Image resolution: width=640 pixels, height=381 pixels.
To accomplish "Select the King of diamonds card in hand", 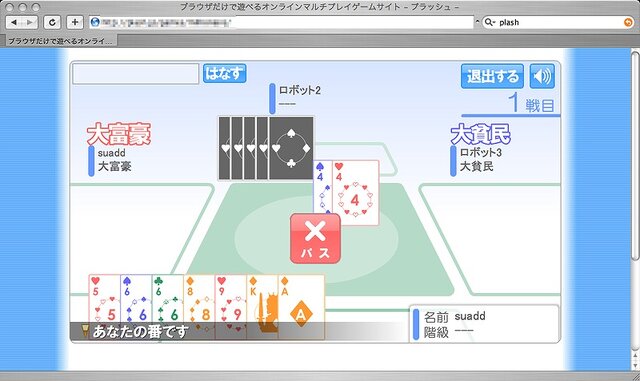I will point(262,306).
